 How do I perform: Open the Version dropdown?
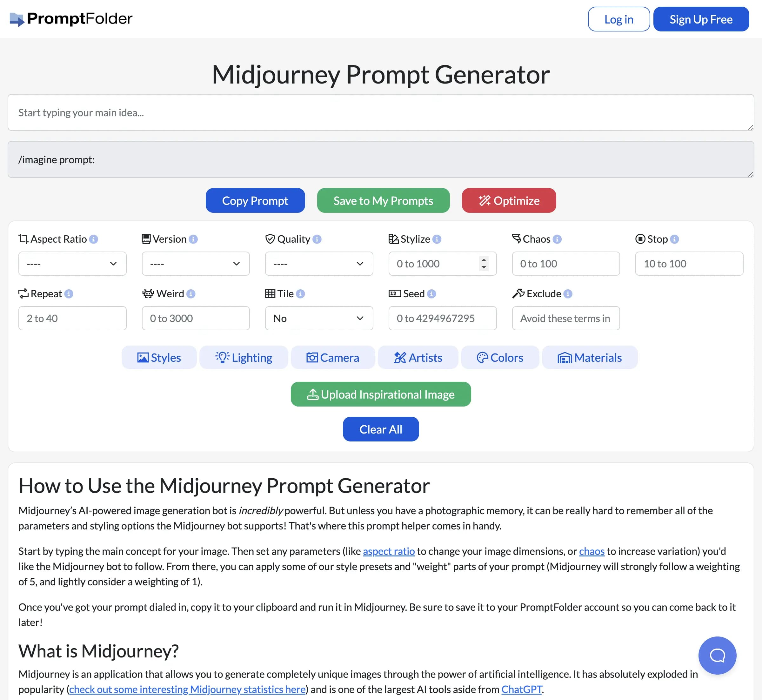pyautogui.click(x=196, y=264)
